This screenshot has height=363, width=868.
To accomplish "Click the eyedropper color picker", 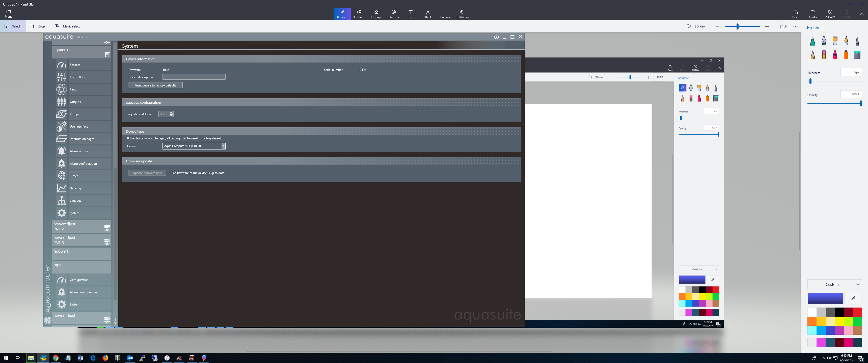I will click(x=853, y=298).
